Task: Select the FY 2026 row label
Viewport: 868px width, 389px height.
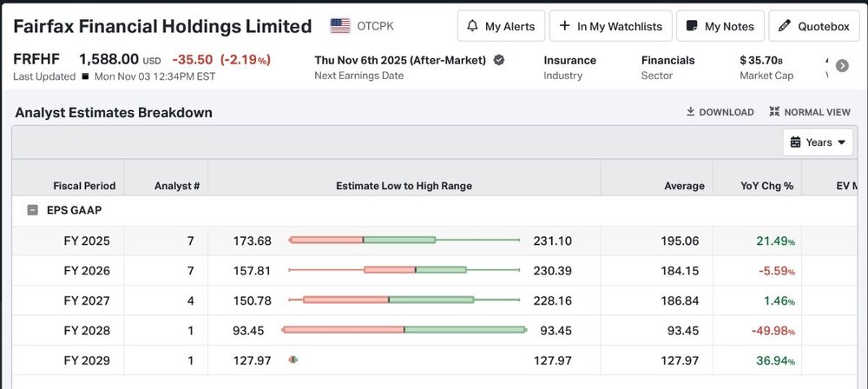Action: [x=87, y=271]
